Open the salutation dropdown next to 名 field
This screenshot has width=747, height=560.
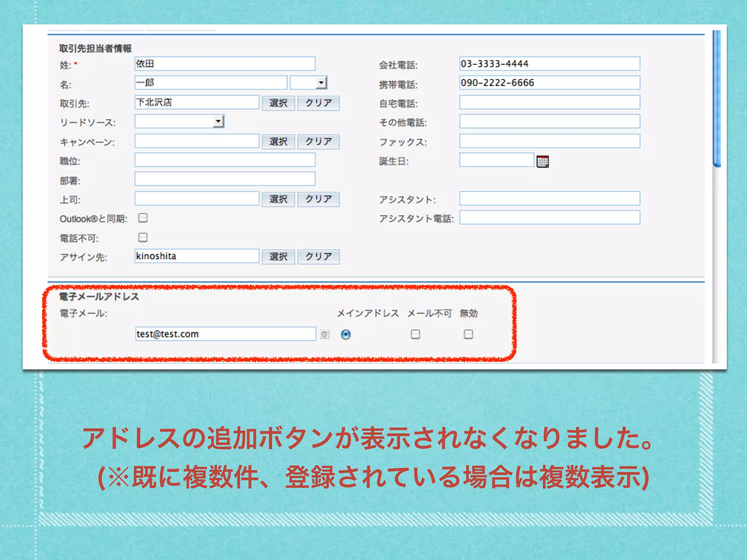tap(309, 82)
